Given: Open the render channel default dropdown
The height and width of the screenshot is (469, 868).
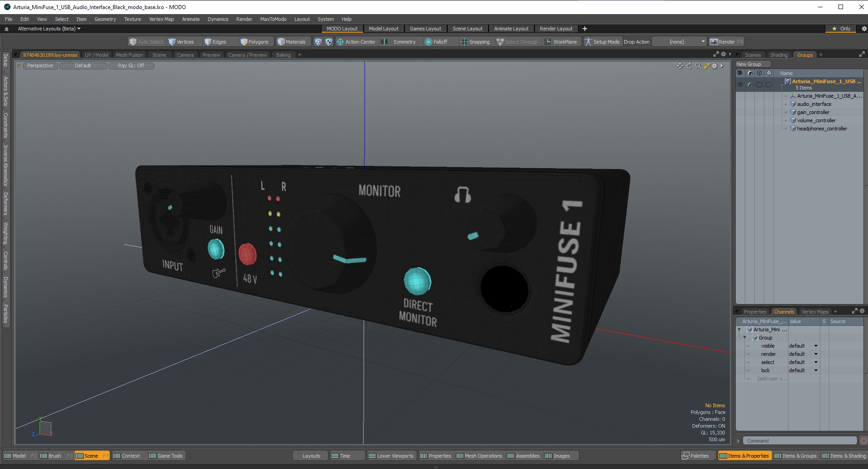Looking at the screenshot, I should (803, 354).
